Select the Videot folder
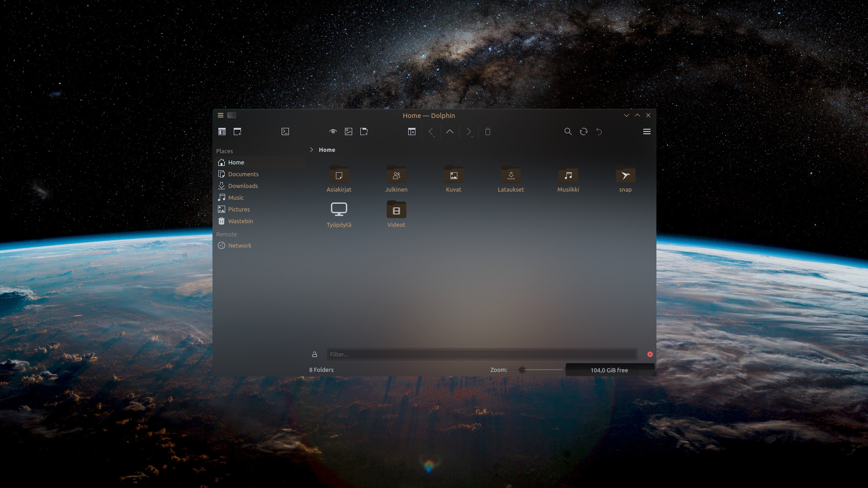The width and height of the screenshot is (868, 488). coord(396,215)
